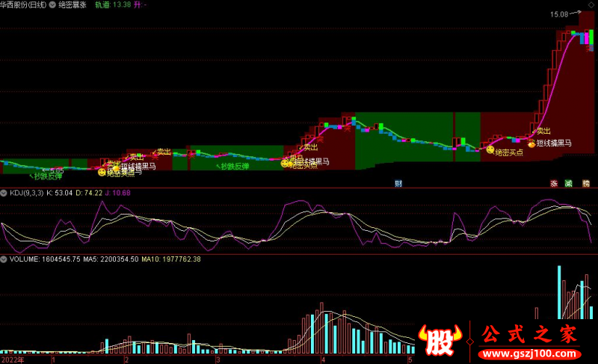598x364 pixels.
Task: Click the 2022年 date axis label
Action: point(13,360)
